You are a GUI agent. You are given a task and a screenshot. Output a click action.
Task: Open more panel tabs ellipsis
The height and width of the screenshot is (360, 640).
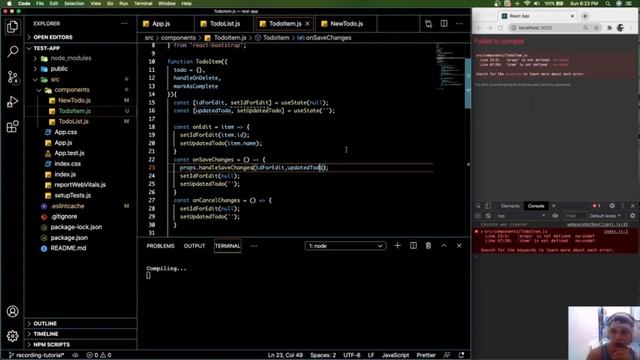click(x=254, y=246)
